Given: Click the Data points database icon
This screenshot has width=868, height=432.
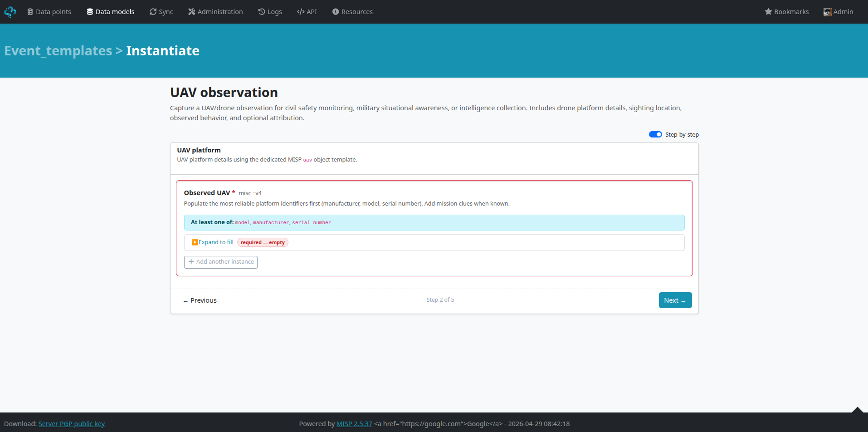Looking at the screenshot, I should pos(30,12).
